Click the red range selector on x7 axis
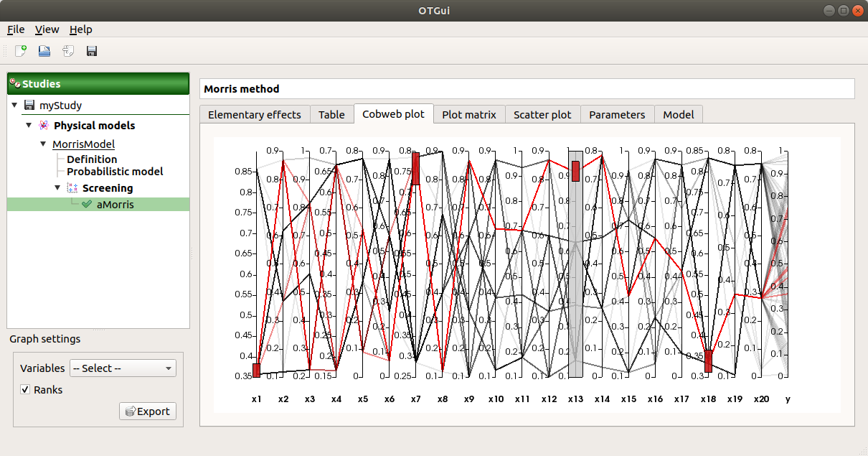The width and height of the screenshot is (868, 456). 415,168
